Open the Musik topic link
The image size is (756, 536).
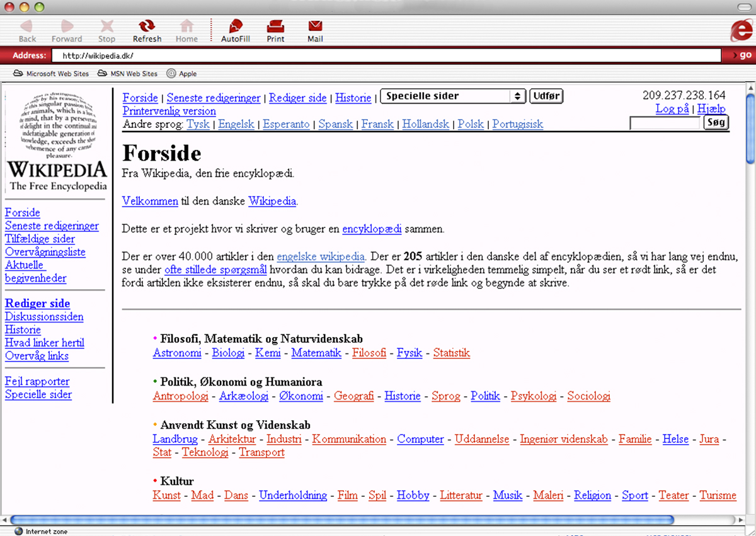click(x=508, y=495)
